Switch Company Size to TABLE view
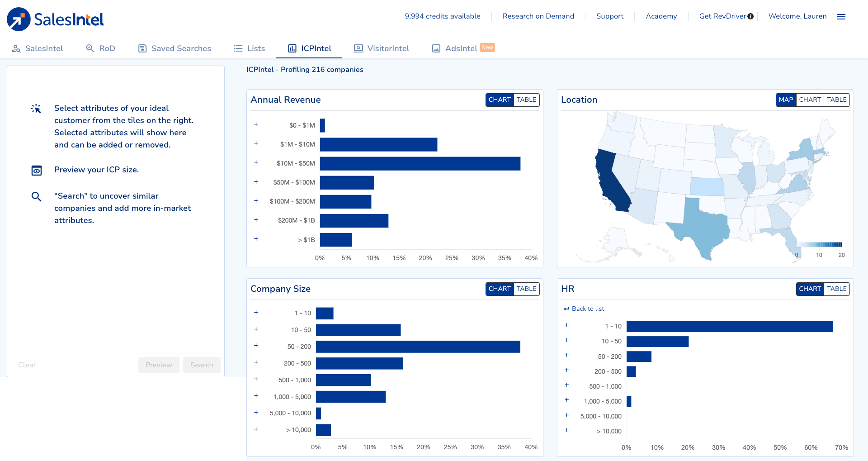Viewport: 868px width, 461px height. point(527,289)
